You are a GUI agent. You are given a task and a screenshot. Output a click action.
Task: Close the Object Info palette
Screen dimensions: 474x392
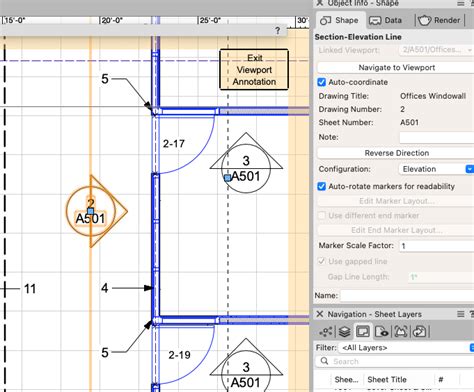320,3
